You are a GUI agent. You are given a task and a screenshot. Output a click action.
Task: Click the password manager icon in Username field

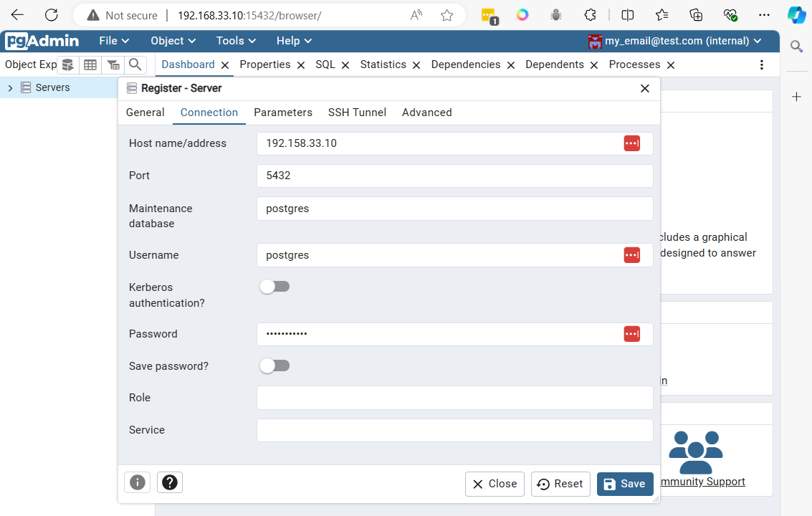tap(631, 255)
